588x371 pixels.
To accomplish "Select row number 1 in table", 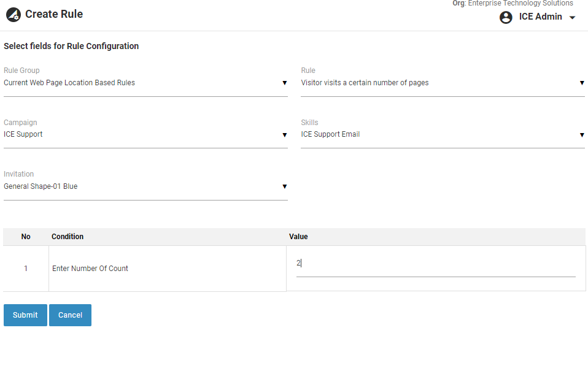I will 26,269.
